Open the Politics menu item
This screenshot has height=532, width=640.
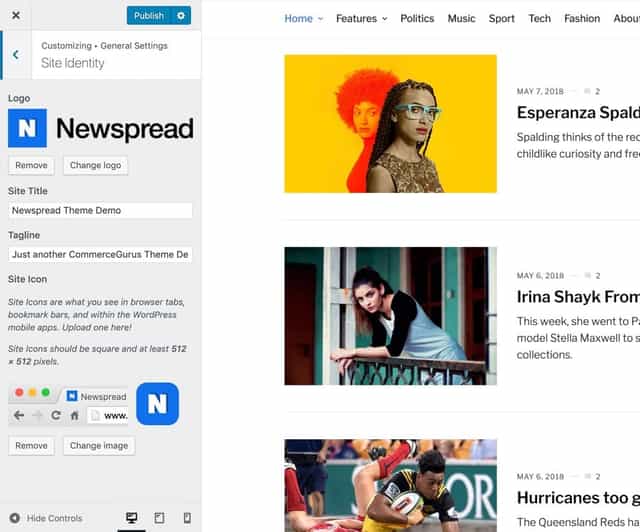pyautogui.click(x=417, y=19)
